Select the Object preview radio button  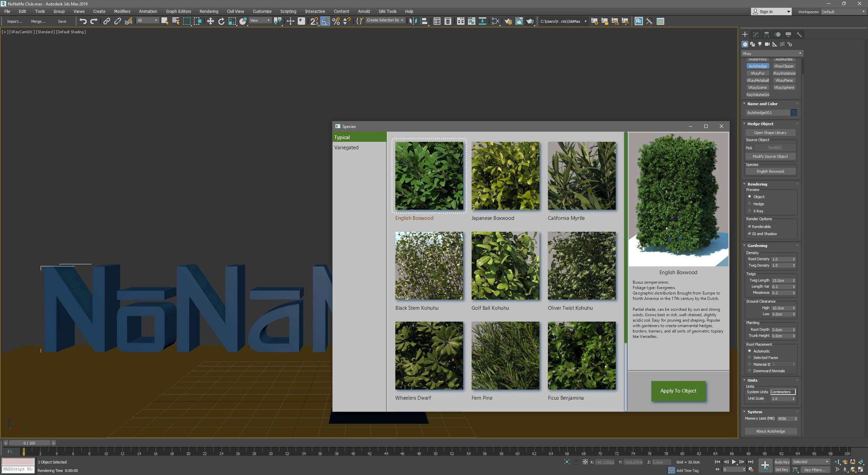pos(750,196)
